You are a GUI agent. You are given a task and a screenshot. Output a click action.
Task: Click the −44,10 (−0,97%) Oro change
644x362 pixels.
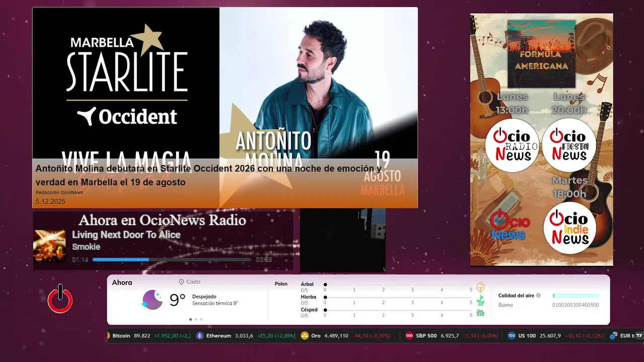(371, 335)
